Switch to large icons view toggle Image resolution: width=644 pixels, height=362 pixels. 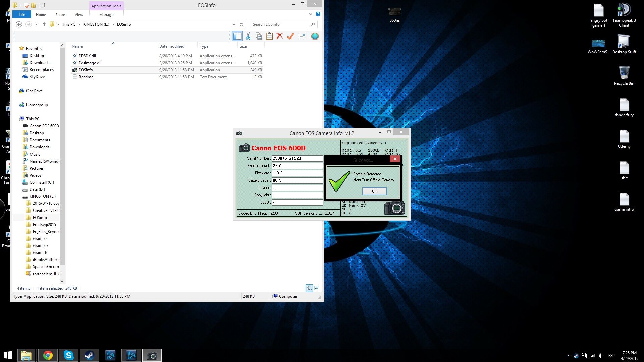pos(317,288)
